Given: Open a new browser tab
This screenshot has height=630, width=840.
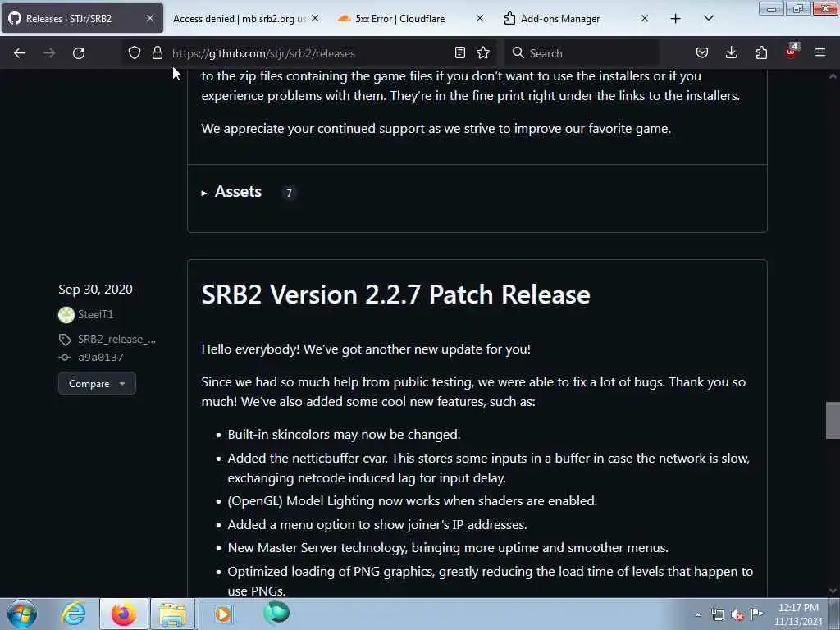Looking at the screenshot, I should pyautogui.click(x=676, y=19).
